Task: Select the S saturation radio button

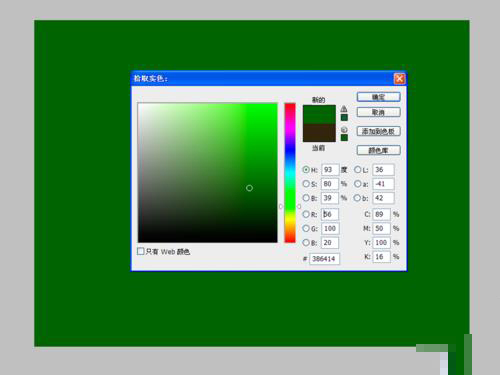Action: [306, 184]
